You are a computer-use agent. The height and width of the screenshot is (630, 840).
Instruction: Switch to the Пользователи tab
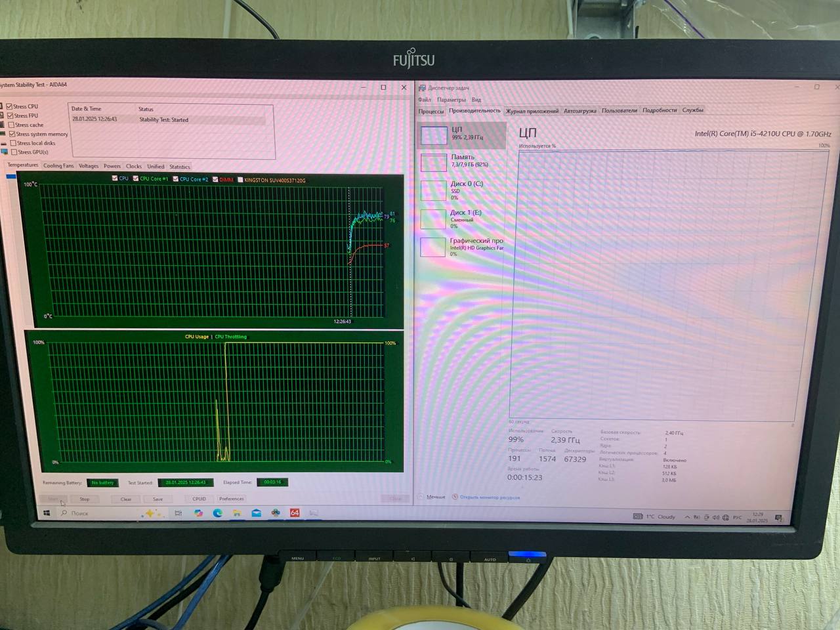pos(619,110)
